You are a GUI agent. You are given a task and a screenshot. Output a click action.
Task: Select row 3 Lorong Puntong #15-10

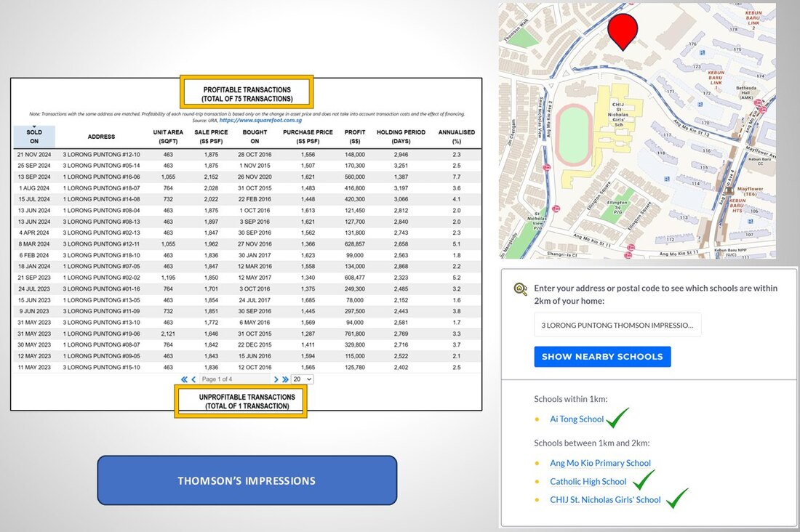(247, 367)
